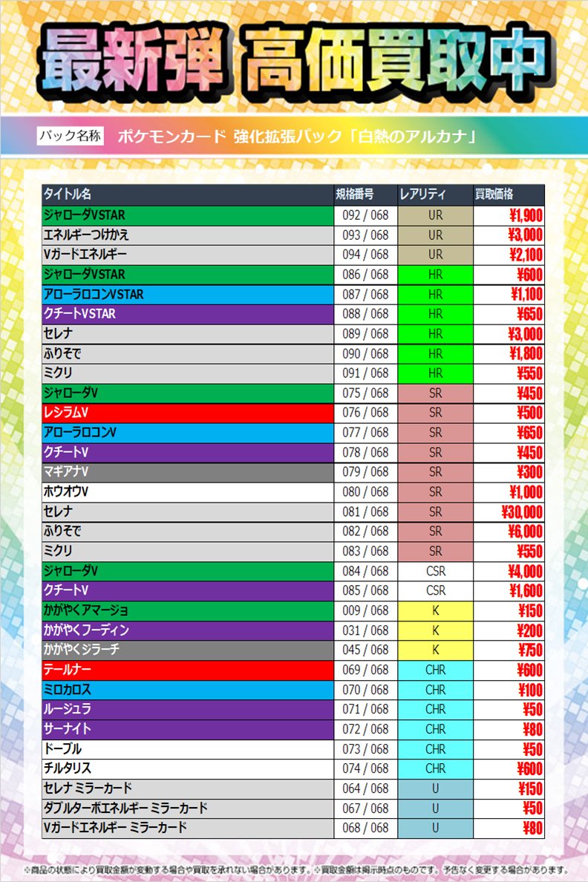Click the アローラロコンV row title
The image size is (588, 882).
80,432
